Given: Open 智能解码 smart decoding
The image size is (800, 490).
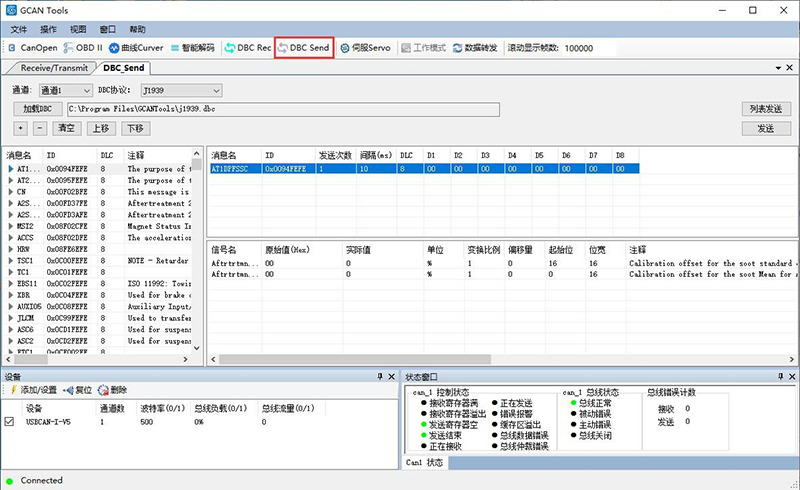Looking at the screenshot, I should pyautogui.click(x=194, y=47).
